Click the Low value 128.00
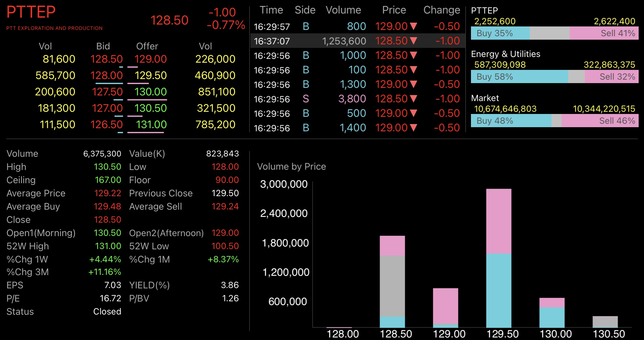The height and width of the screenshot is (340, 644). pyautogui.click(x=225, y=167)
